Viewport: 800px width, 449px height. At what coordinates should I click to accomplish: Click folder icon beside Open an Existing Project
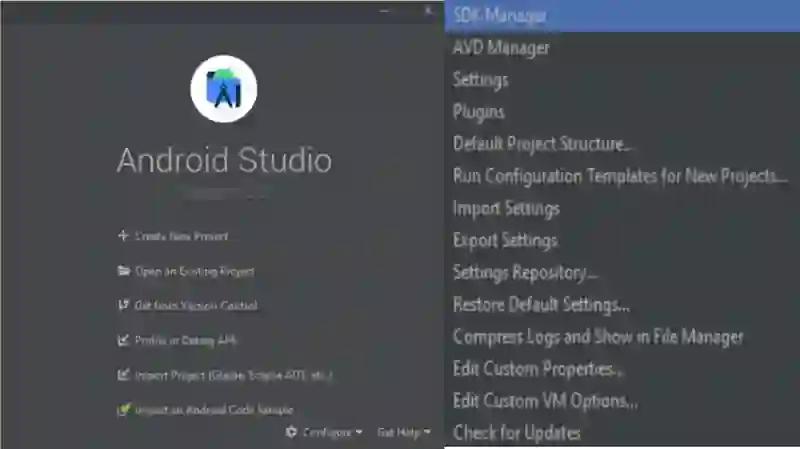tap(123, 270)
